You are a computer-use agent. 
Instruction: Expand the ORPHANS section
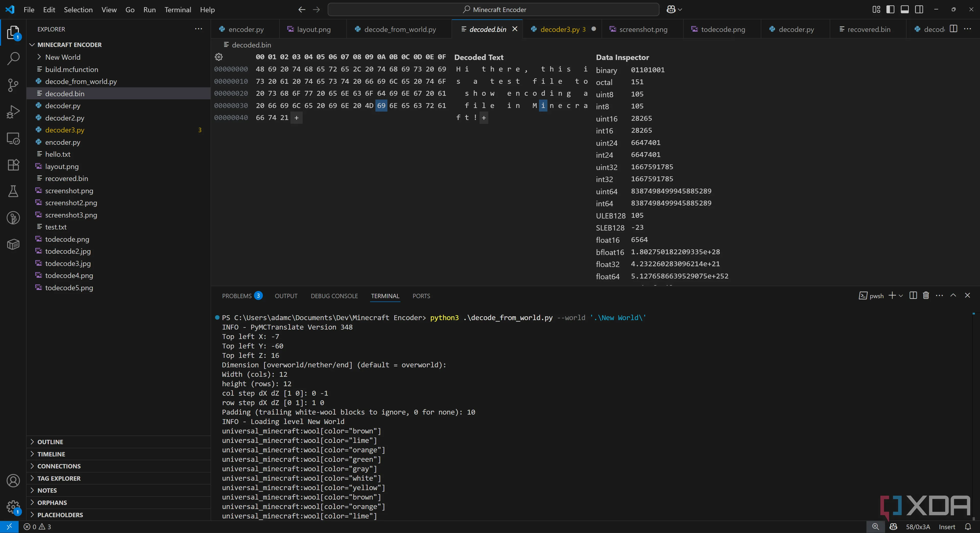(118, 503)
